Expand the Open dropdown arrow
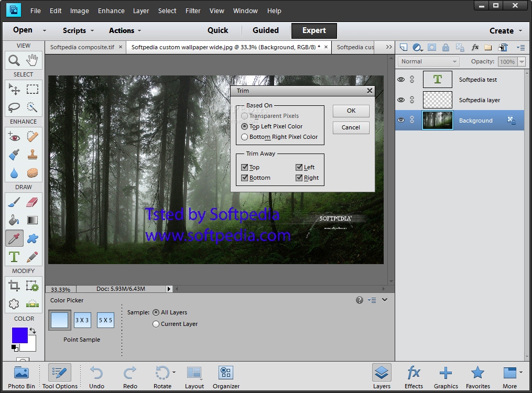 coord(44,30)
